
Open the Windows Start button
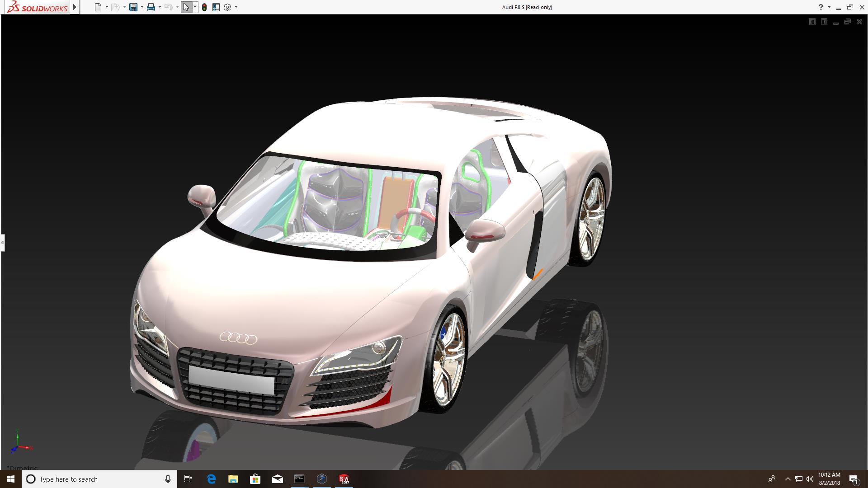(x=11, y=479)
